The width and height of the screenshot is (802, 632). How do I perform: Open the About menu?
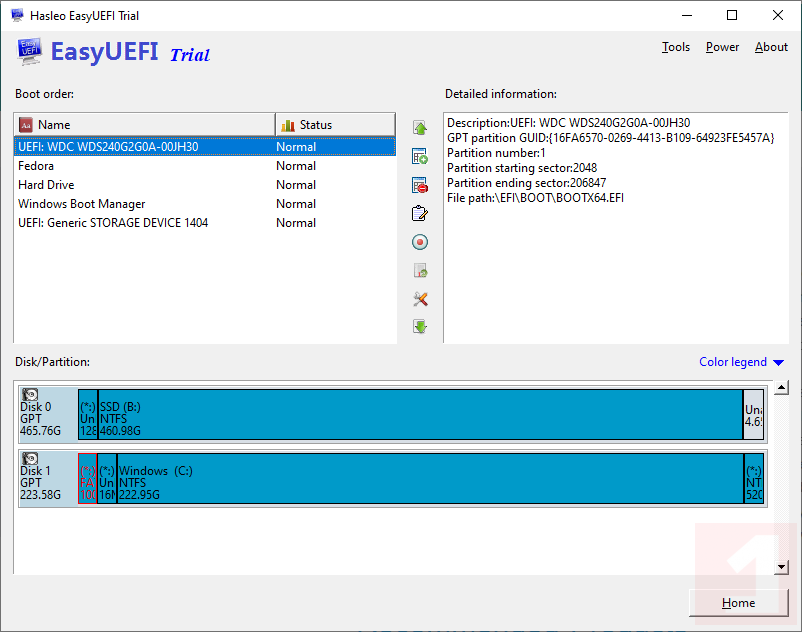[x=771, y=47]
